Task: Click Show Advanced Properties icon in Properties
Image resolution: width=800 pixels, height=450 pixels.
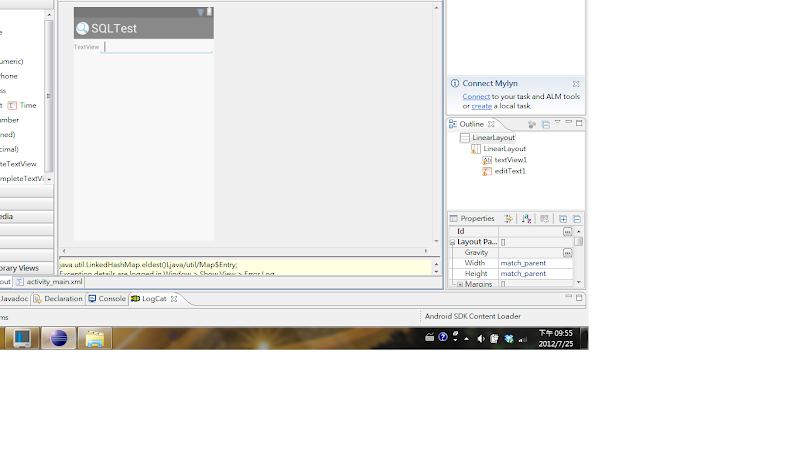Action: tap(508, 219)
